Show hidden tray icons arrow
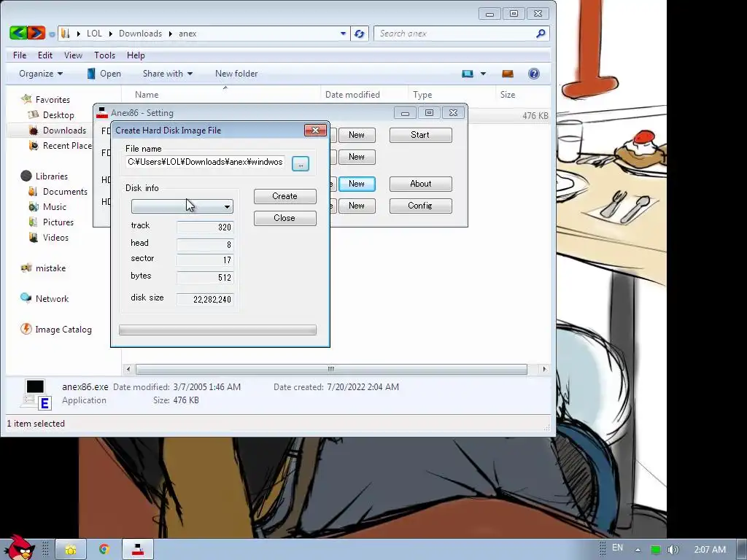This screenshot has height=560, width=747. 638,550
